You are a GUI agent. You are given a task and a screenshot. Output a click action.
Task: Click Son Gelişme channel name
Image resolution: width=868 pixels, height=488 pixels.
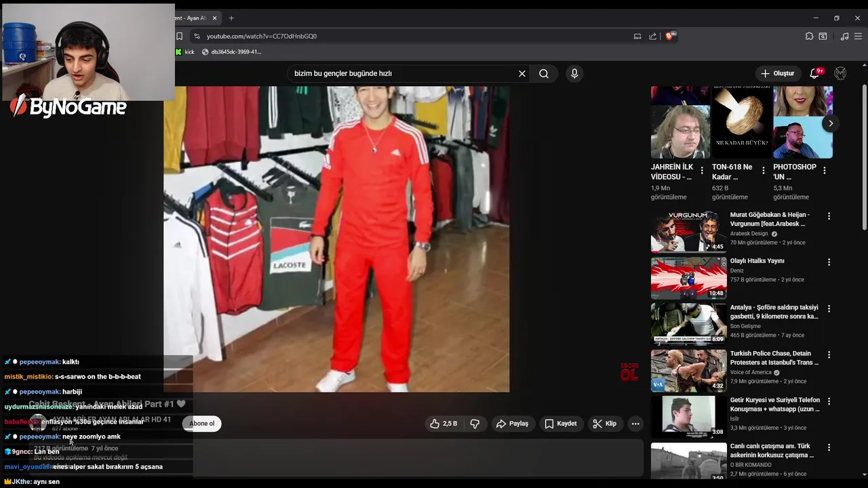tap(745, 326)
